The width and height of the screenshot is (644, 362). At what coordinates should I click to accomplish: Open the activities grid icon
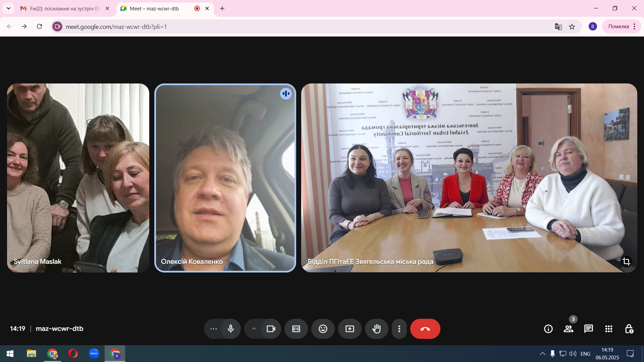[608, 329]
